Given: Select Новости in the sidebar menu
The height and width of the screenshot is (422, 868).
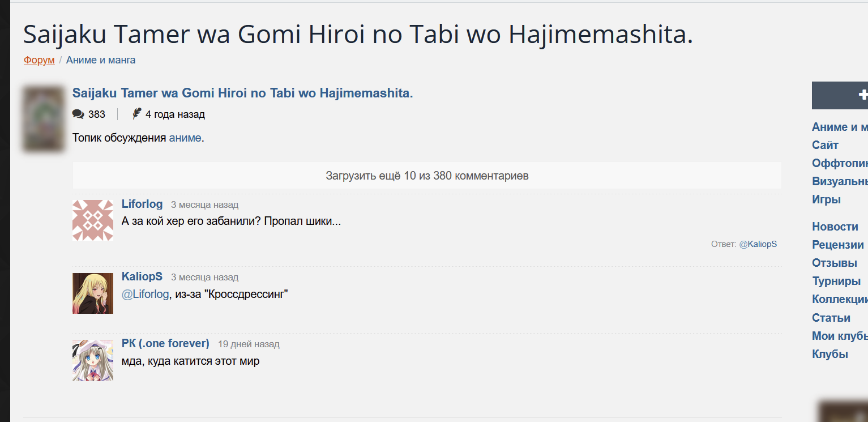Looking at the screenshot, I should coord(835,227).
